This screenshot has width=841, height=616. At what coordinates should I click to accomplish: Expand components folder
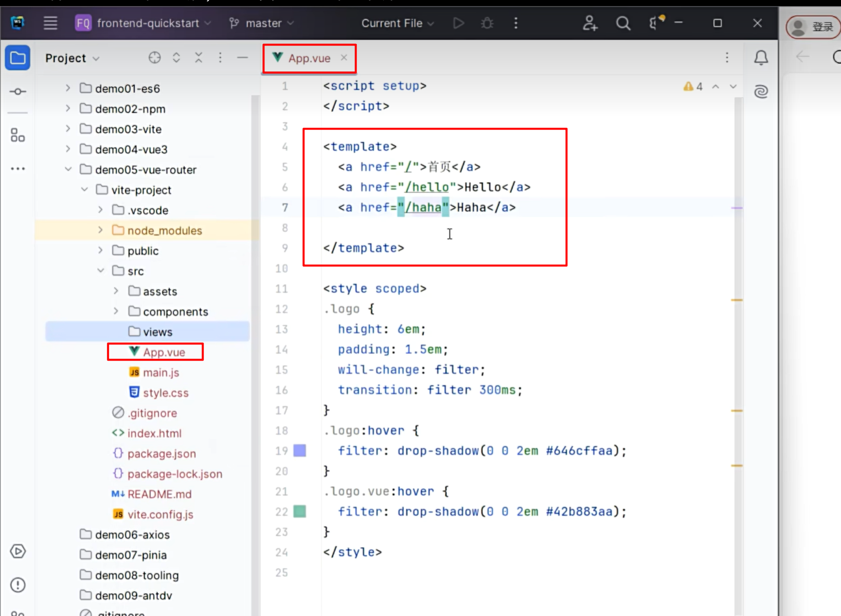pos(116,311)
